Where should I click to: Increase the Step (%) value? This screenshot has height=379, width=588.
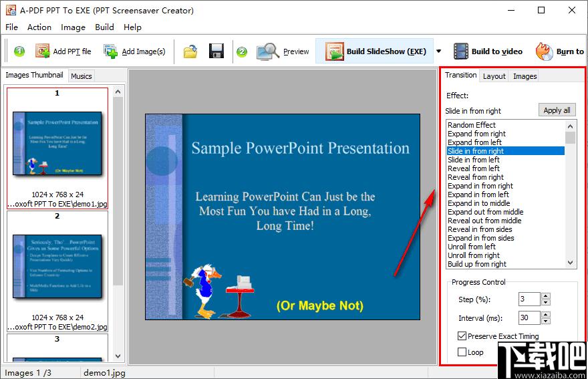pos(546,295)
